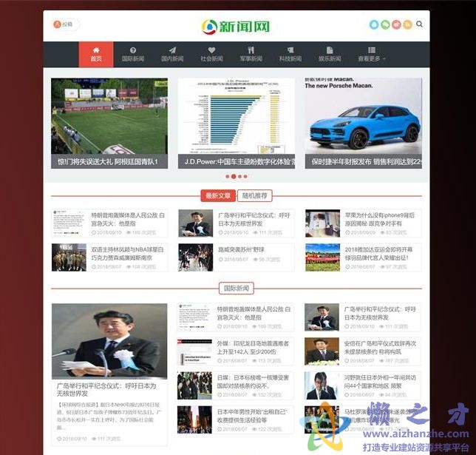Open 日本中年男性开始出租自己 article
The width and height of the screenshot is (476, 455).
(x=252, y=416)
